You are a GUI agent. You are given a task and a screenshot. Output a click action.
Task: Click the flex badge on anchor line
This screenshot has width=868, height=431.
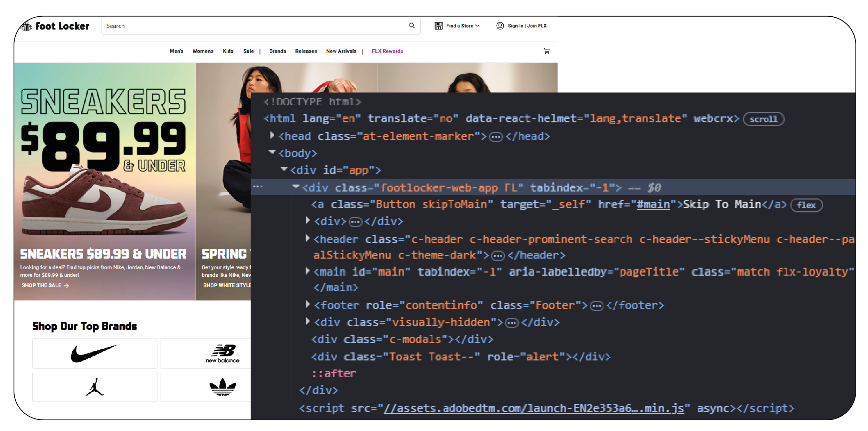pos(806,205)
